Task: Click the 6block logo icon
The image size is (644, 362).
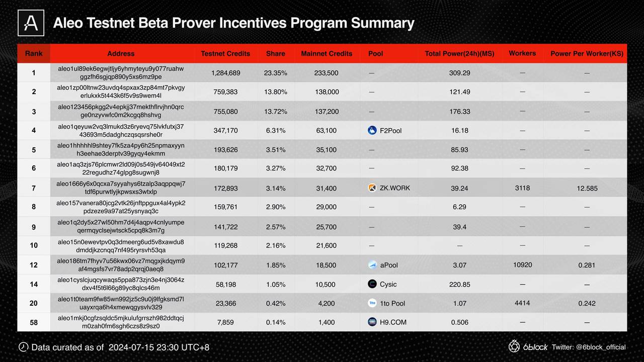Action: tap(514, 346)
